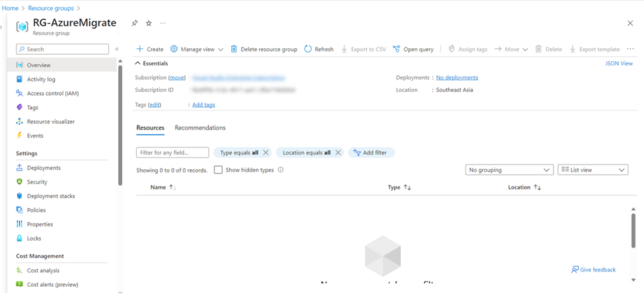Click Assign tags in toolbar
This screenshot has width=644, height=298.
click(x=468, y=50)
